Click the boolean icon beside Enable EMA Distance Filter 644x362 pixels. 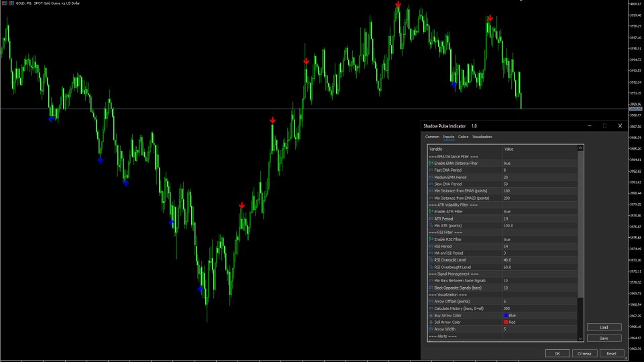point(431,164)
